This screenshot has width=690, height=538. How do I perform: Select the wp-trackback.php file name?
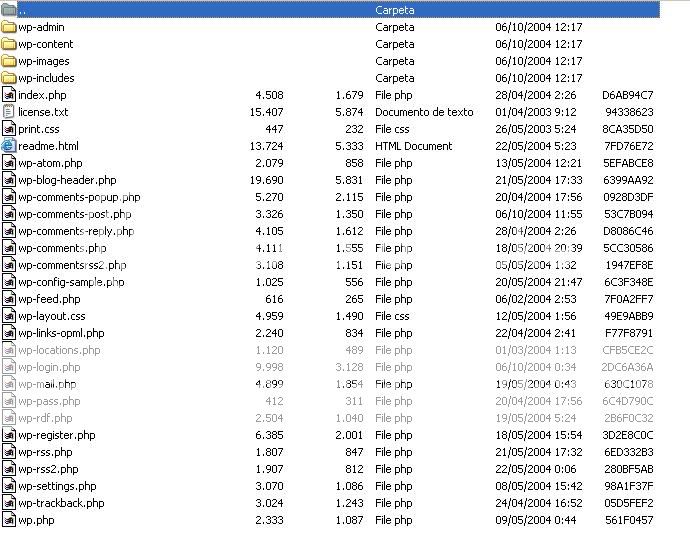click(61, 503)
